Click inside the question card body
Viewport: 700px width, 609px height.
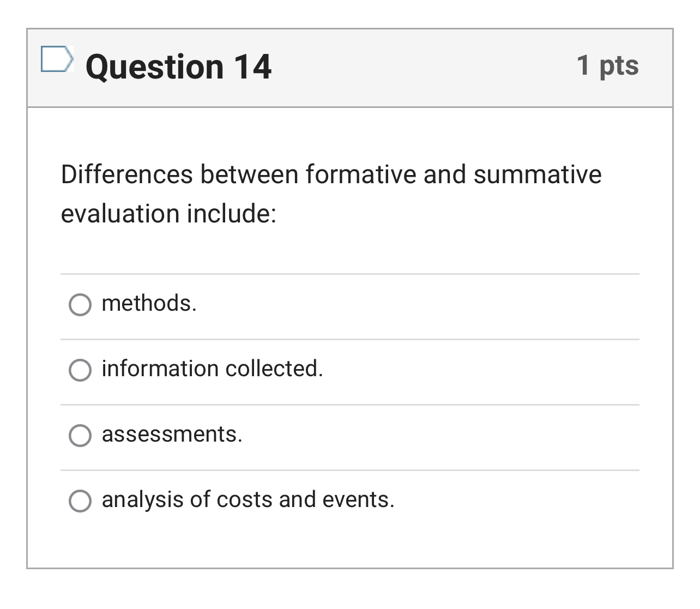(x=350, y=245)
